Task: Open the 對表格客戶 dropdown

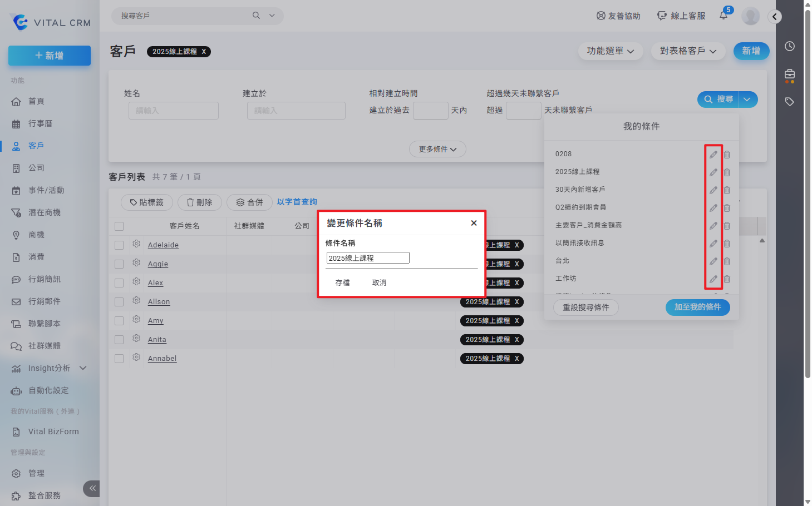Action: pyautogui.click(x=688, y=51)
